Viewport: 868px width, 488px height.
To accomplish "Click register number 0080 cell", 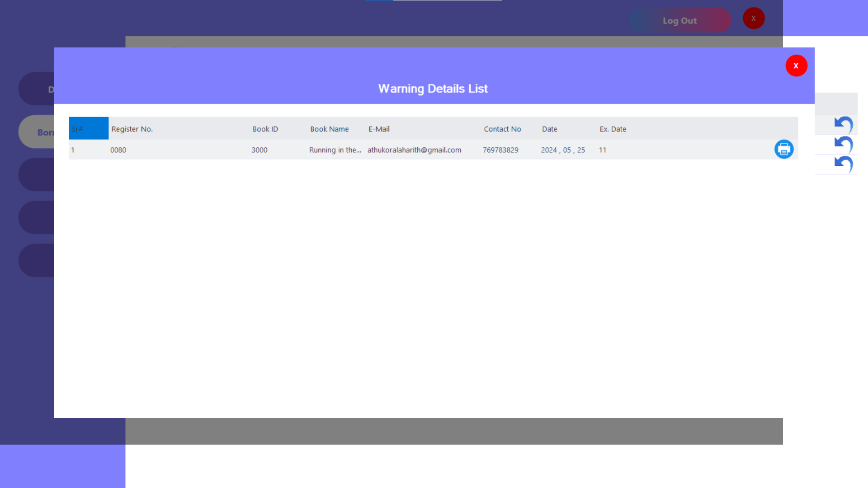I will click(118, 150).
